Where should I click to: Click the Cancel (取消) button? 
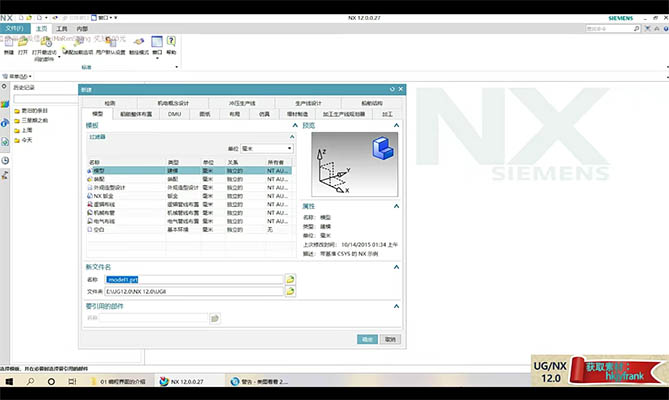click(x=390, y=339)
